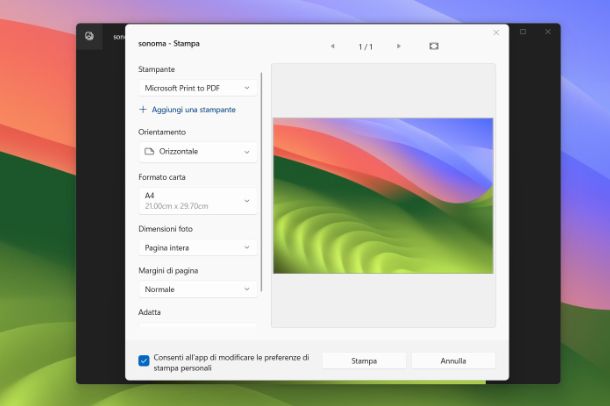The width and height of the screenshot is (610, 406).
Task: Click the settings panel vertical scrollbar
Action: pos(261,182)
